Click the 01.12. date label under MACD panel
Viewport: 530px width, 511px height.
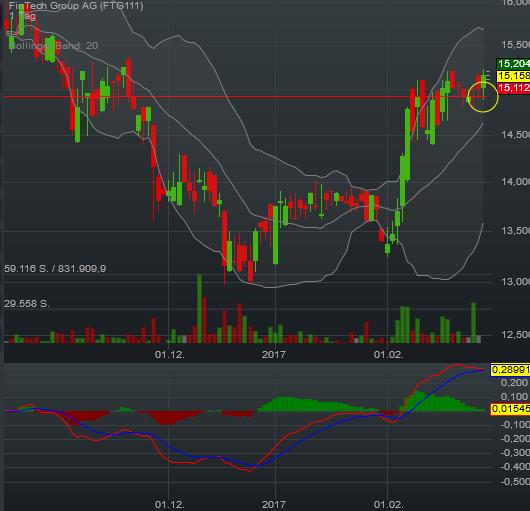169,505
